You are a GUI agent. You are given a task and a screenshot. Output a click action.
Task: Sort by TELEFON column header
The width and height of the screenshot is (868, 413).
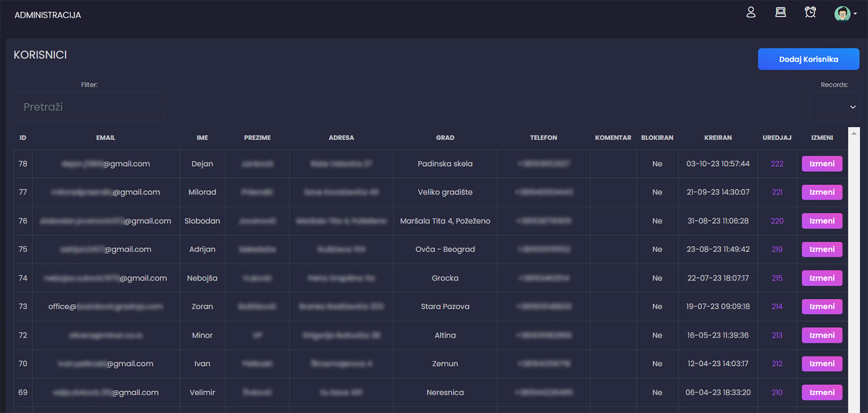coord(543,137)
